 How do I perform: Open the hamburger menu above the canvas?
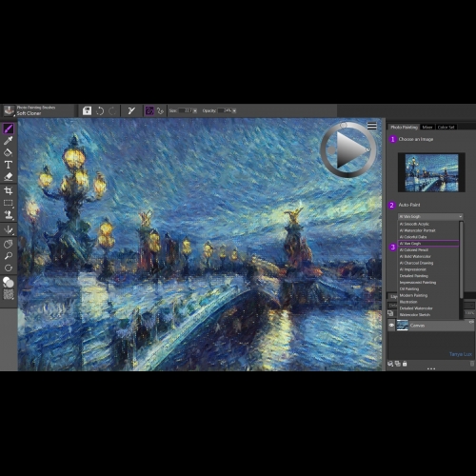pyautogui.click(x=372, y=126)
